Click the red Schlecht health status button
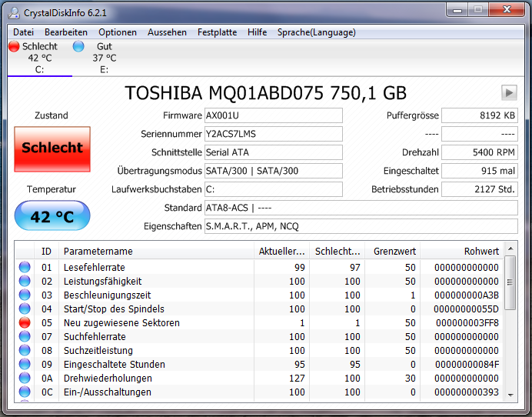 52,149
